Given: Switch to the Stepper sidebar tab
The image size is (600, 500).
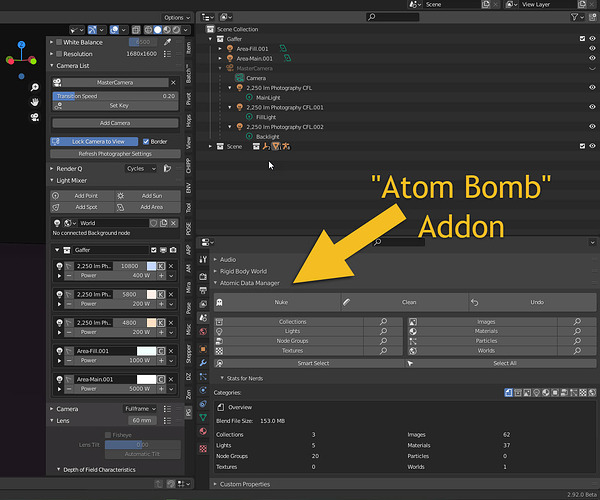Looking at the screenshot, I should click(188, 354).
